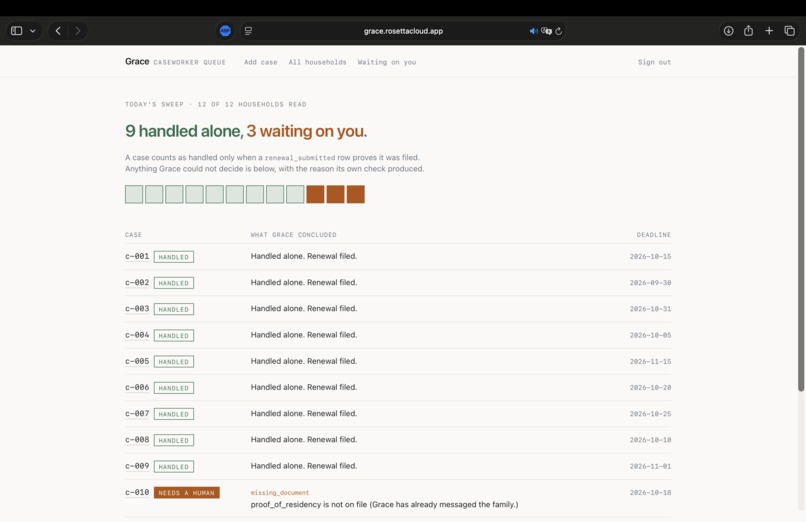
Task: Mute the tab audio speaker icon
Action: (x=534, y=31)
